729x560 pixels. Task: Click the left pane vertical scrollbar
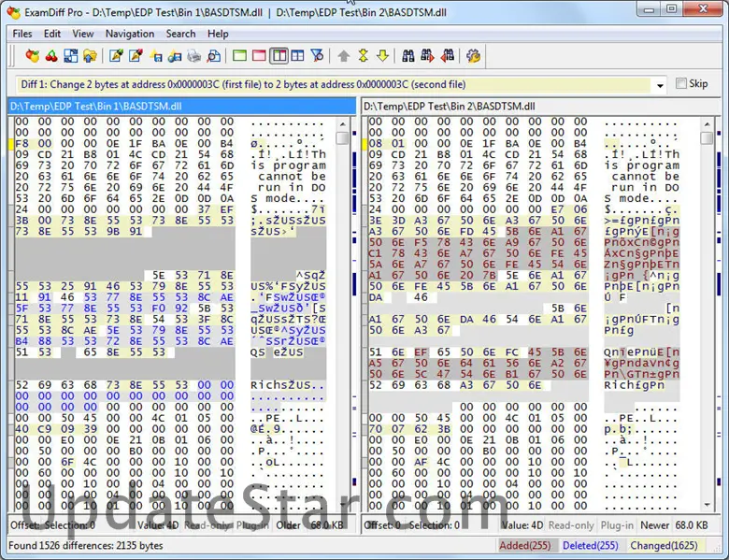[x=342, y=280]
